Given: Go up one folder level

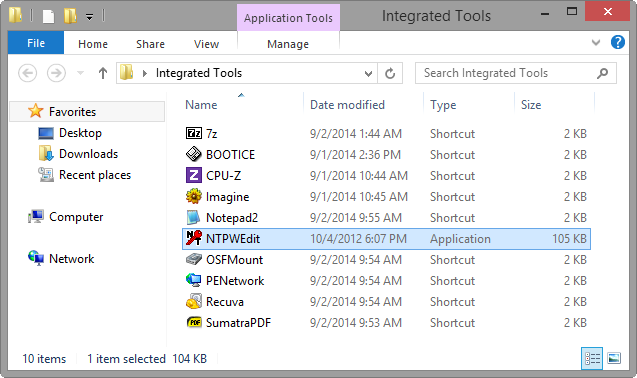Looking at the screenshot, I should (x=103, y=73).
